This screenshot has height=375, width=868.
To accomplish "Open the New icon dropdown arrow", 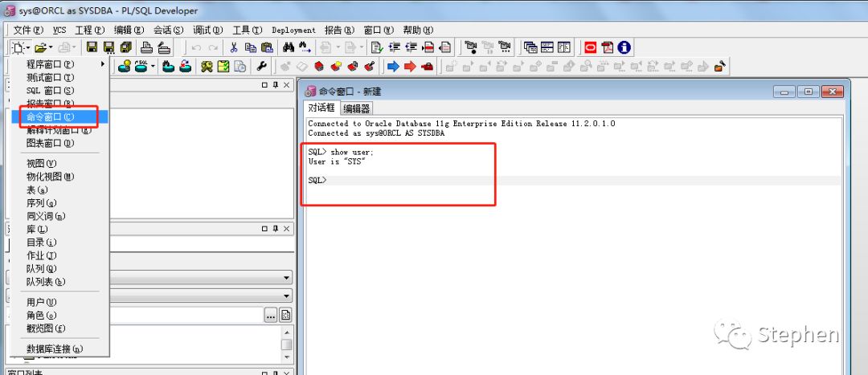I will [27, 48].
